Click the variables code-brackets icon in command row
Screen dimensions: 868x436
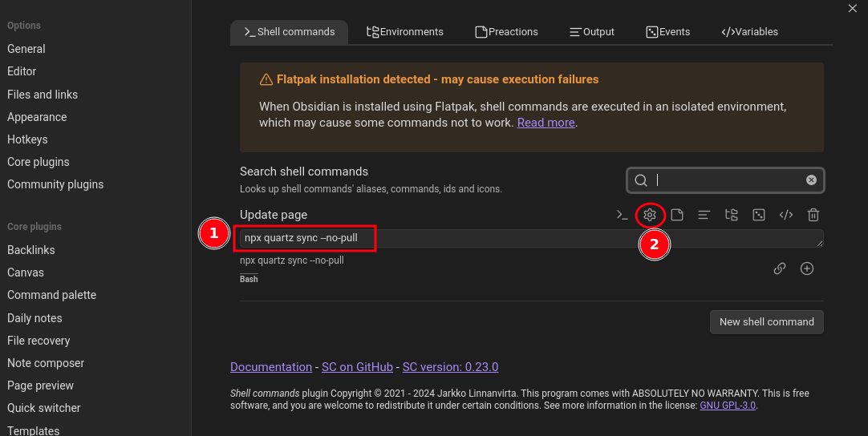pyautogui.click(x=786, y=215)
